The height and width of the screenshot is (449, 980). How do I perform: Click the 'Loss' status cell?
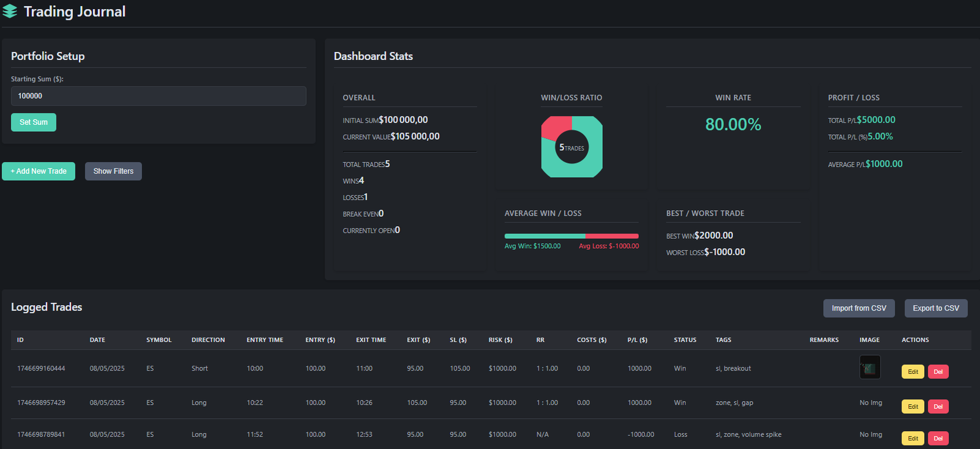pyautogui.click(x=680, y=435)
